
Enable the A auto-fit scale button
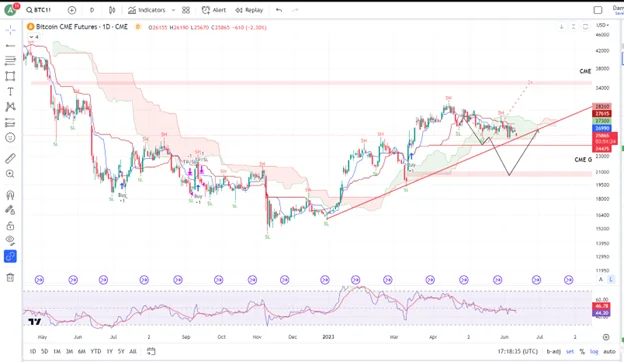point(601,279)
